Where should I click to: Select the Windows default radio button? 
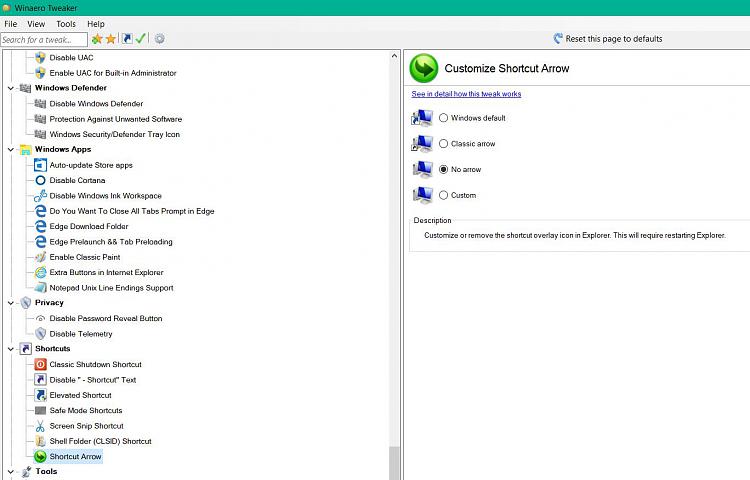click(x=443, y=118)
